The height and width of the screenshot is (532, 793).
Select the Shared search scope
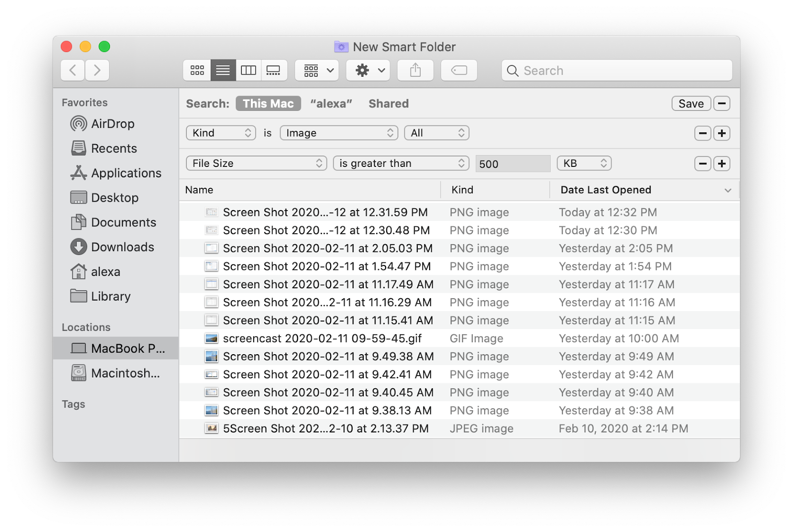coord(389,104)
